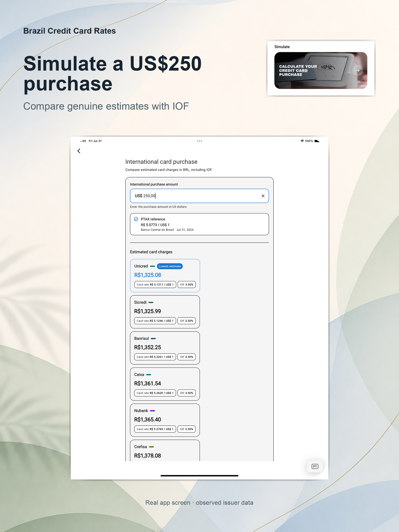Image resolution: width=399 pixels, height=532 pixels.
Task: Select the Sicredi amount R$1,325.99
Action: (147, 311)
